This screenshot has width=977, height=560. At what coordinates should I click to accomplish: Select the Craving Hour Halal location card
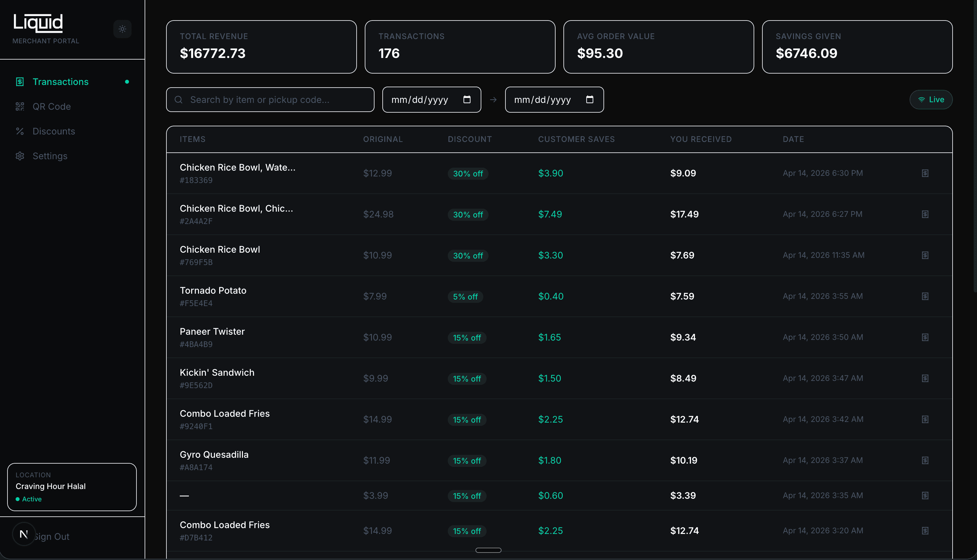(x=72, y=486)
